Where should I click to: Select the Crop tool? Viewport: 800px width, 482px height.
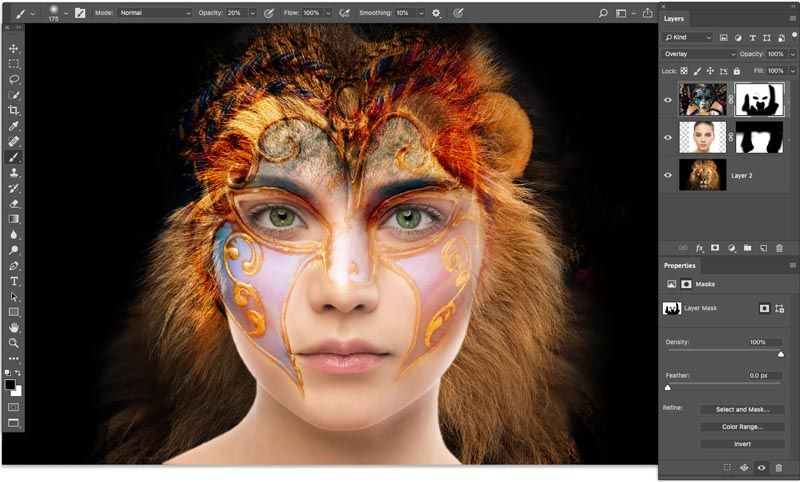(14, 110)
